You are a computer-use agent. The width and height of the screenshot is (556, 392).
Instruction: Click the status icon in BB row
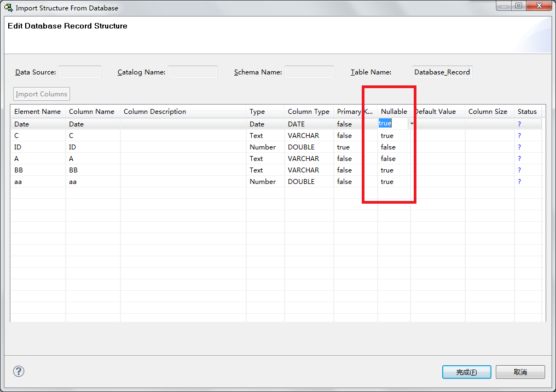coord(519,170)
